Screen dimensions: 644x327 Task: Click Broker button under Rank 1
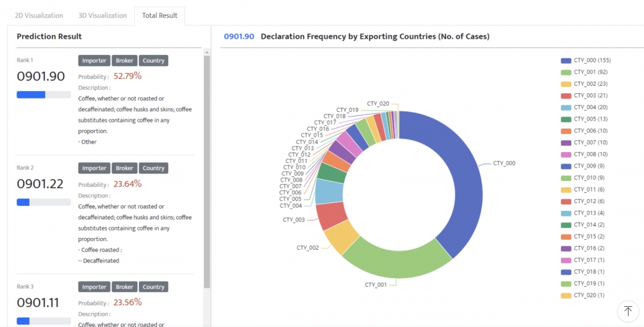point(124,60)
